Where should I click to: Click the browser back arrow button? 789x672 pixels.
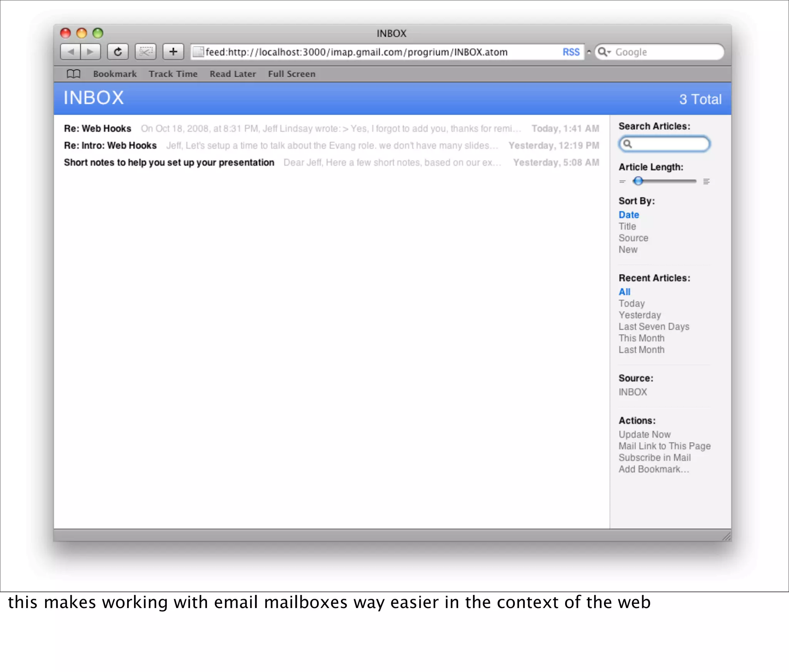point(71,52)
